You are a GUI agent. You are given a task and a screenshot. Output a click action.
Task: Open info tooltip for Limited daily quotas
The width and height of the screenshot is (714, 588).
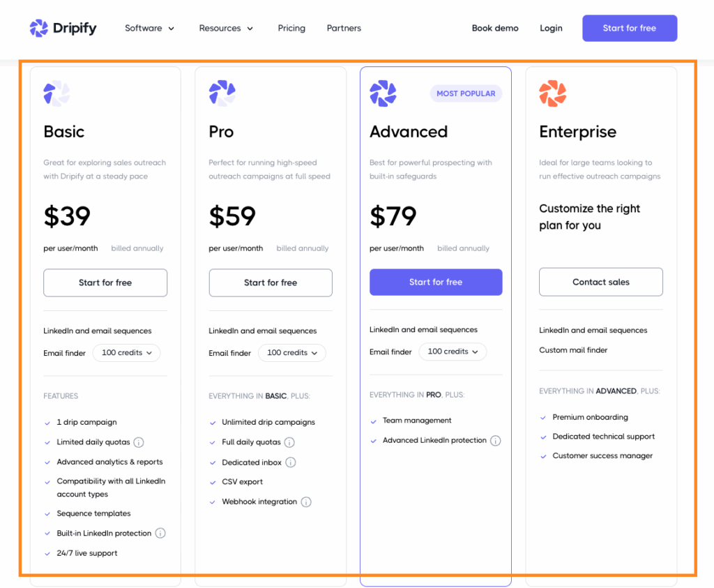pyautogui.click(x=138, y=442)
